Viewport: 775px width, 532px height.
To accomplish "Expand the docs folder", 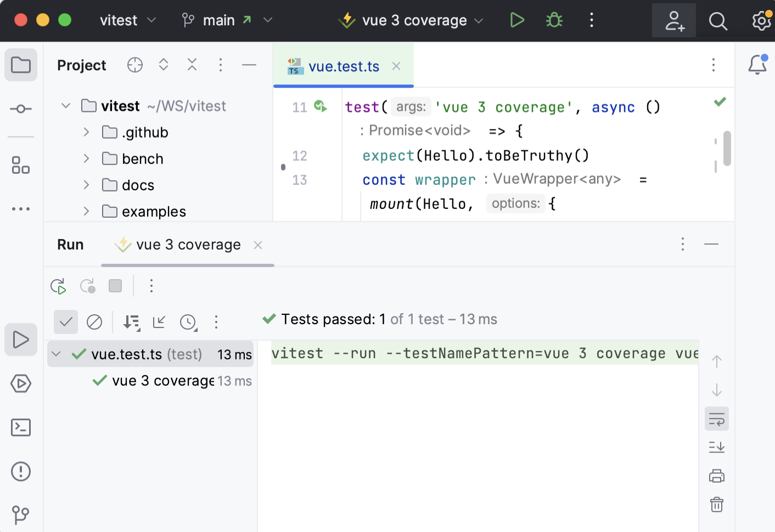I will click(x=86, y=184).
